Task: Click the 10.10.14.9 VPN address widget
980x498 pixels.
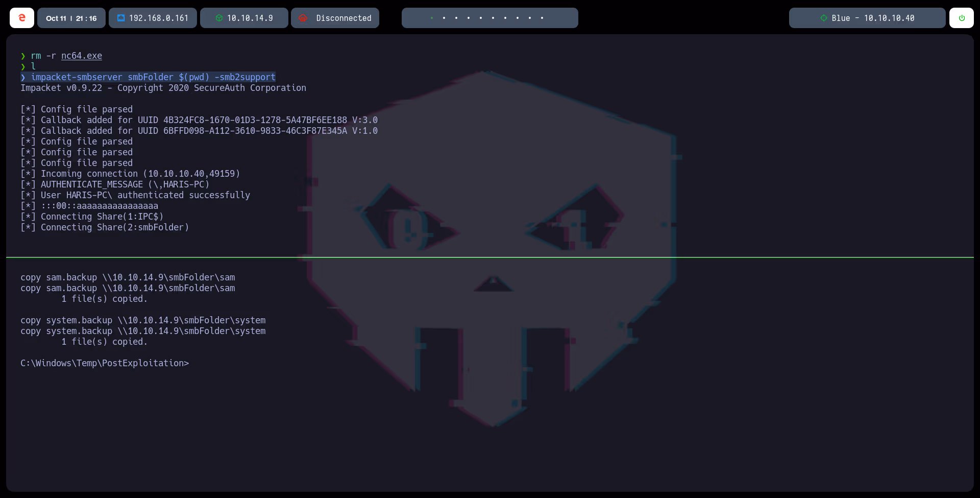Action: point(244,18)
